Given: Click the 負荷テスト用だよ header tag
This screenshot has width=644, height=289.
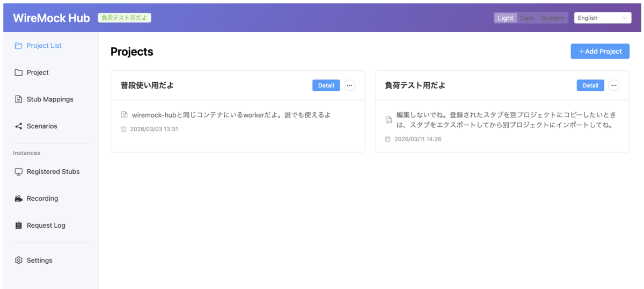Looking at the screenshot, I should [x=125, y=18].
